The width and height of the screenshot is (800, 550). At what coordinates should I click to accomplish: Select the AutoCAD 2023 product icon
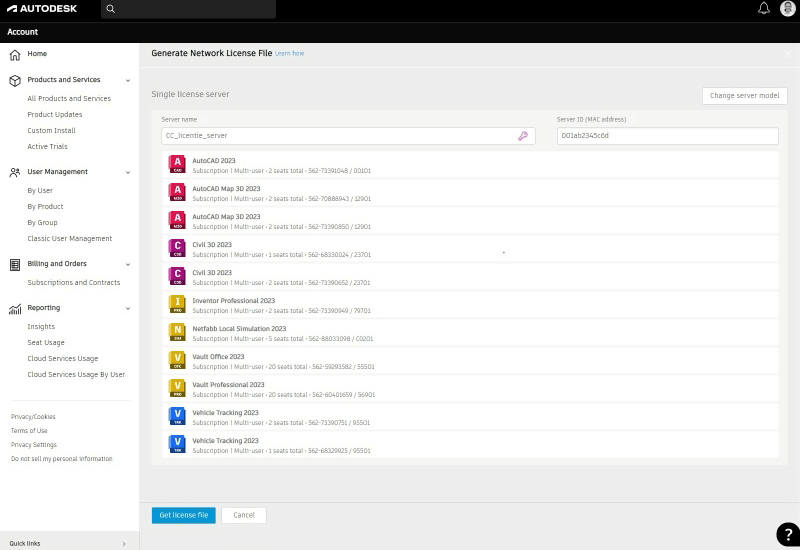tap(177, 165)
